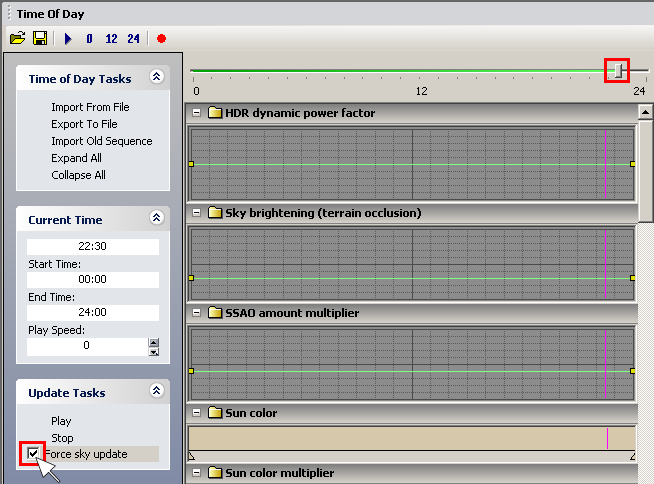
Task: Click the Sun color folder icon
Action: point(215,413)
